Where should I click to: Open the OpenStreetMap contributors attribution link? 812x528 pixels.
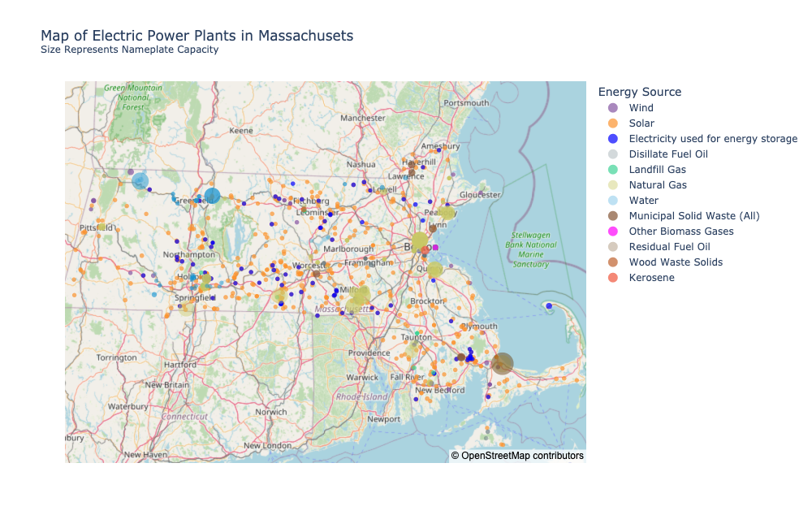click(516, 456)
